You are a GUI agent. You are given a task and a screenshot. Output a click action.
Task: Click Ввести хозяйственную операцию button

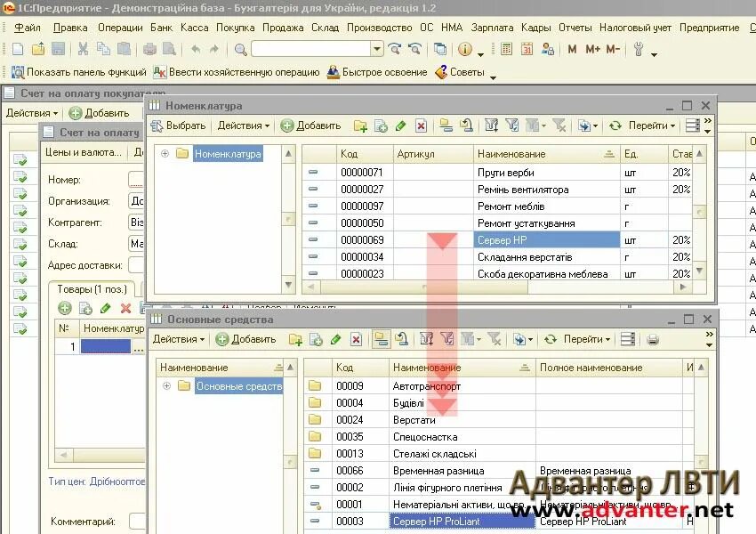[x=237, y=72]
